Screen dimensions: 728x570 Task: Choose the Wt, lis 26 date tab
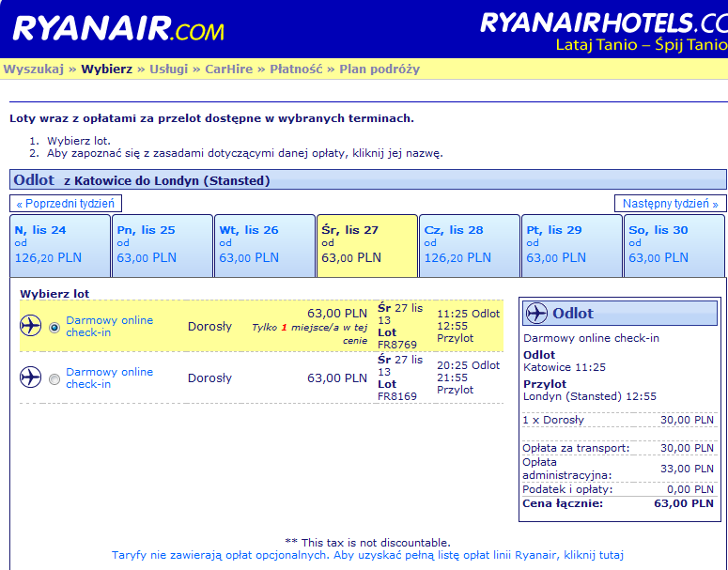(265, 245)
